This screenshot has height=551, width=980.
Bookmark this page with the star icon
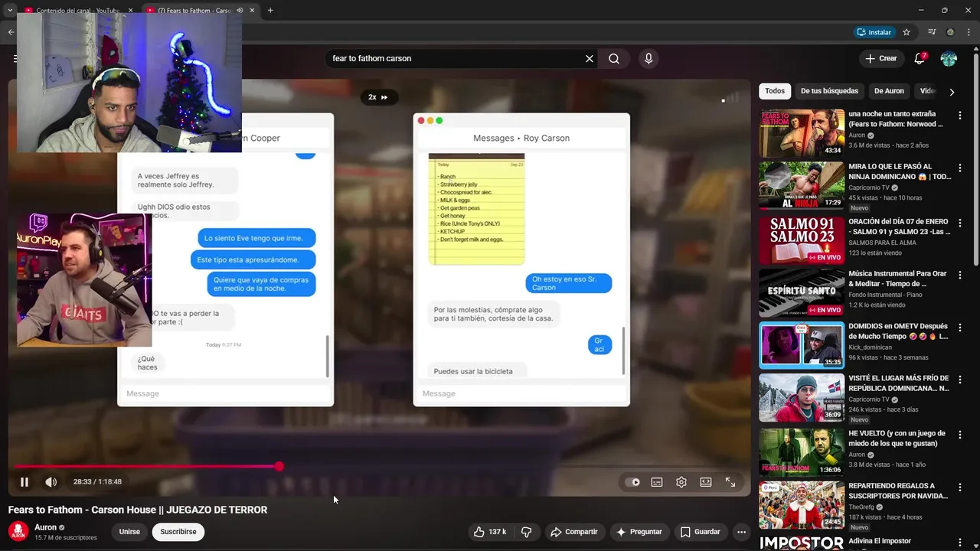tap(906, 32)
